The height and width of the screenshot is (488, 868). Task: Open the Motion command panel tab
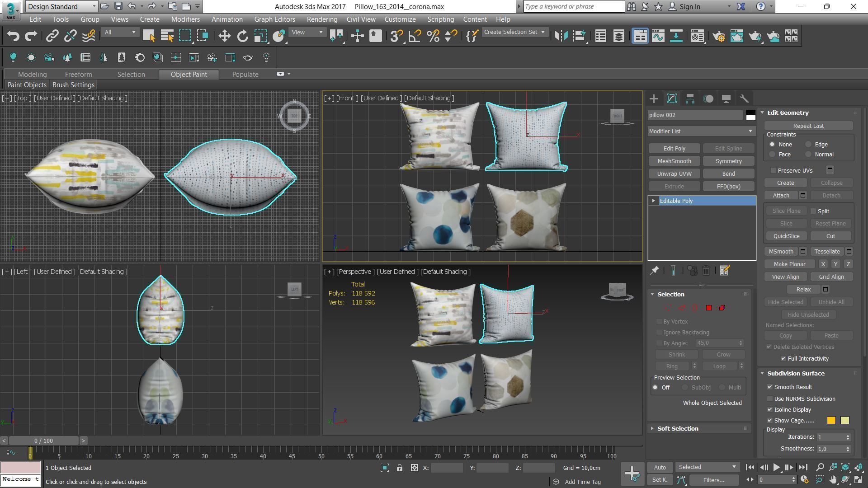point(708,99)
